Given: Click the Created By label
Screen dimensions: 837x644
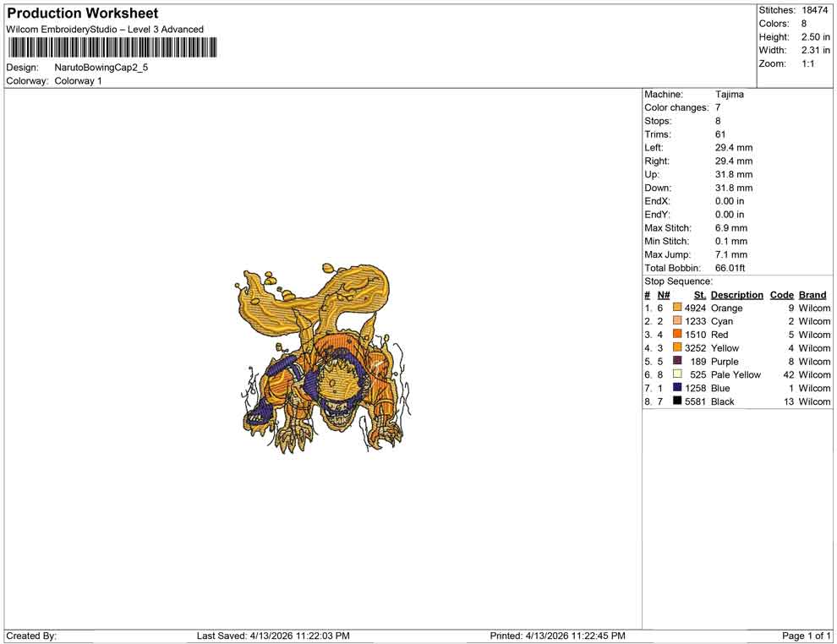Looking at the screenshot, I should 31,636.
